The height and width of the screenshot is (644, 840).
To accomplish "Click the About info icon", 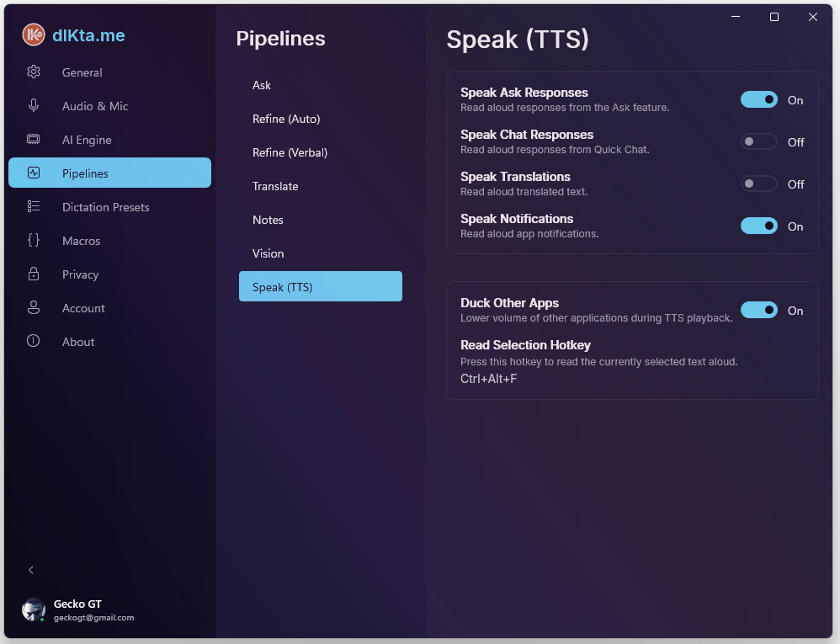I will click(x=34, y=342).
